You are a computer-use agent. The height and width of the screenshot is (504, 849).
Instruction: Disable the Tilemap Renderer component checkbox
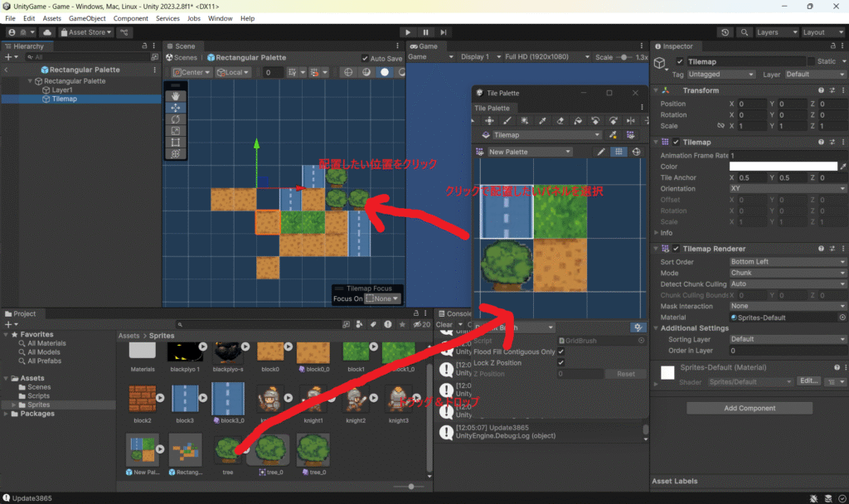676,249
